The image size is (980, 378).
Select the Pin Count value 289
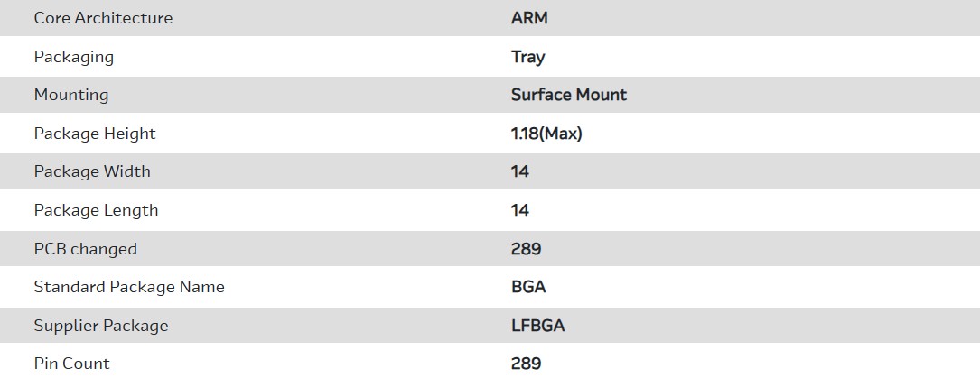pos(527,364)
